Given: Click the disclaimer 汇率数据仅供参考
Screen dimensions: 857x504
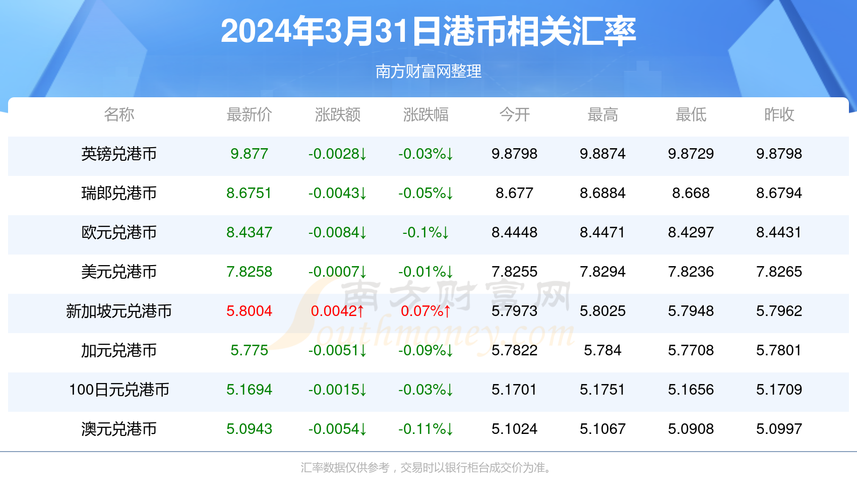Looking at the screenshot, I should tap(345, 468).
